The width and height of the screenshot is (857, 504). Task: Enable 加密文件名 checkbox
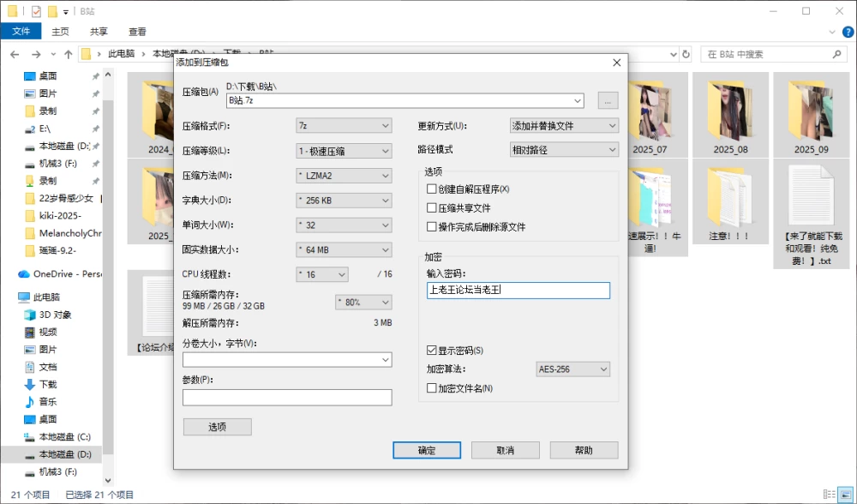point(431,388)
